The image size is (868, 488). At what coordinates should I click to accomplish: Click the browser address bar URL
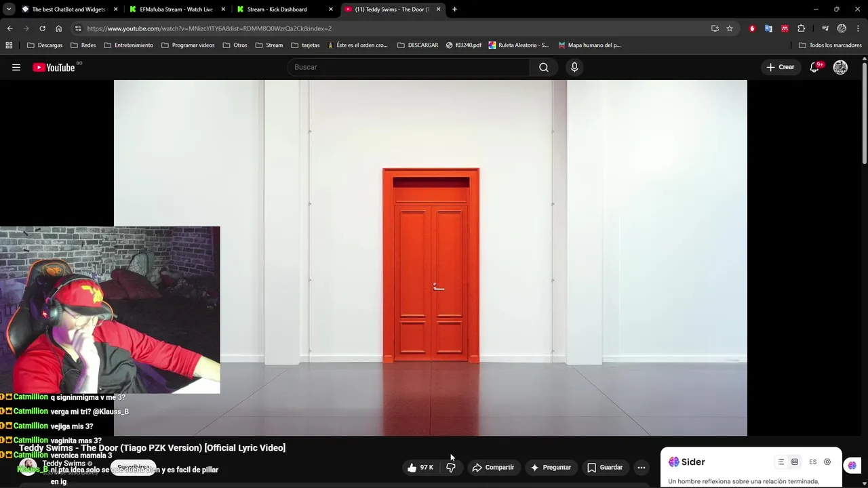pyautogui.click(x=209, y=28)
